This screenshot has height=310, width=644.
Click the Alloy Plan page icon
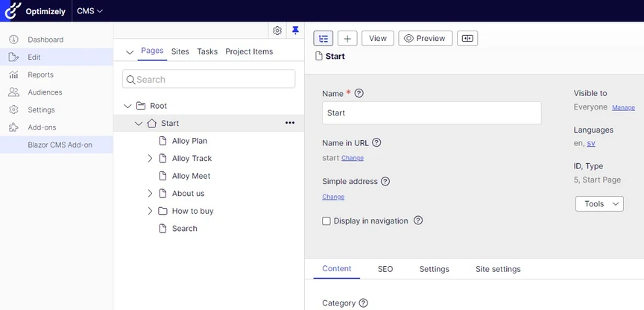point(163,141)
